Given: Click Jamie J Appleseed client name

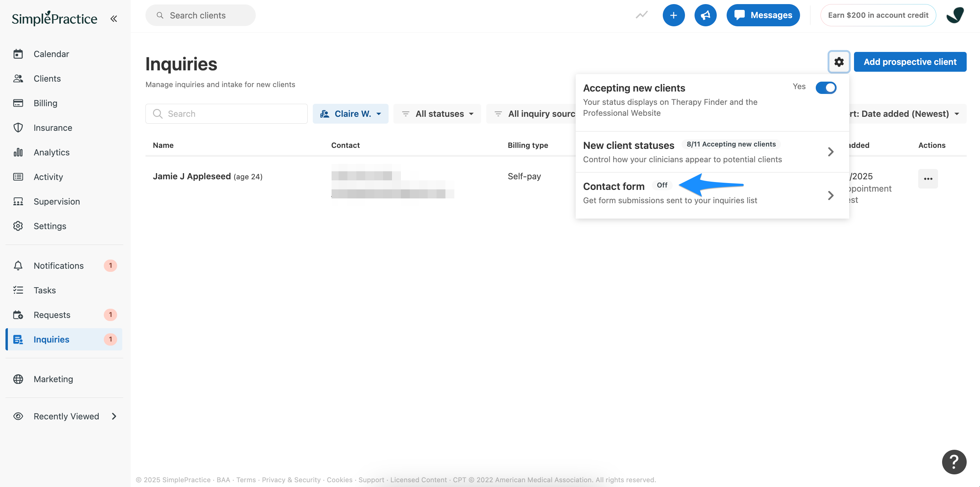Looking at the screenshot, I should click(x=192, y=176).
